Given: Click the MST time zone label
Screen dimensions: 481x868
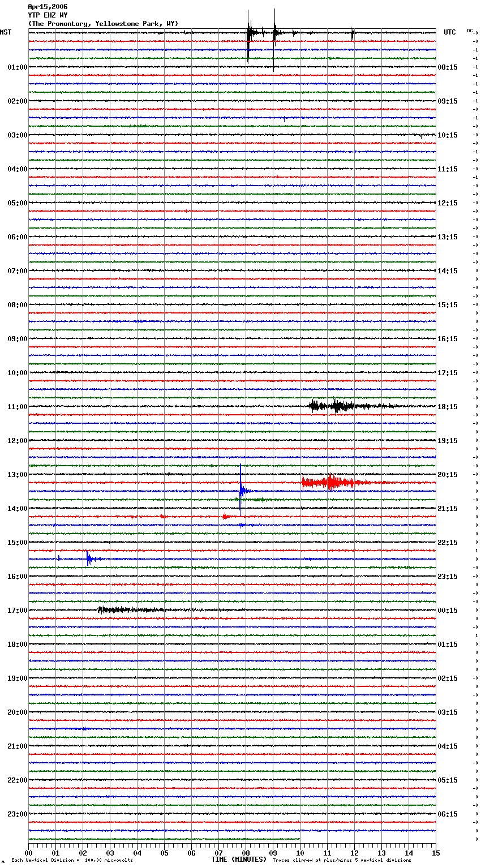Looking at the screenshot, I should click(6, 32).
